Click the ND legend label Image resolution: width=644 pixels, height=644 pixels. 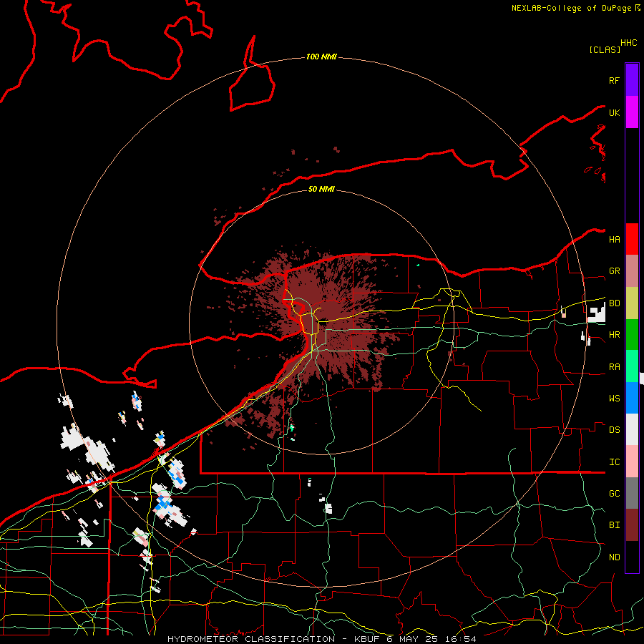[614, 557]
